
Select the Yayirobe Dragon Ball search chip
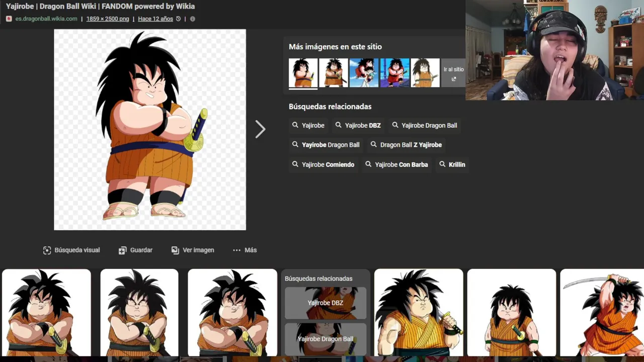tap(326, 145)
